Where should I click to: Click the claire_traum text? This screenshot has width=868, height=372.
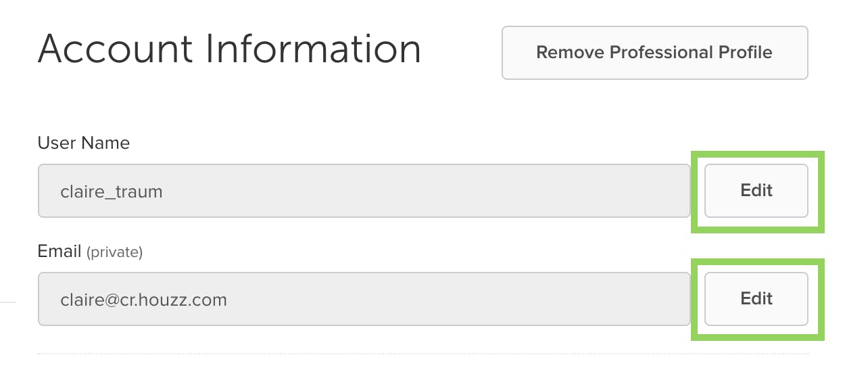pos(112,191)
